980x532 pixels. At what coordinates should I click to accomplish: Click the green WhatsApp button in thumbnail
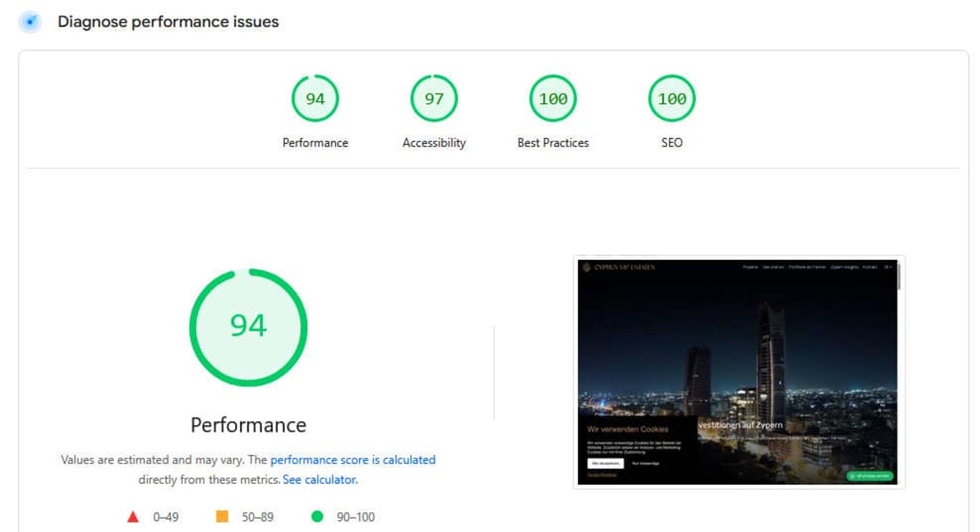tap(870, 476)
